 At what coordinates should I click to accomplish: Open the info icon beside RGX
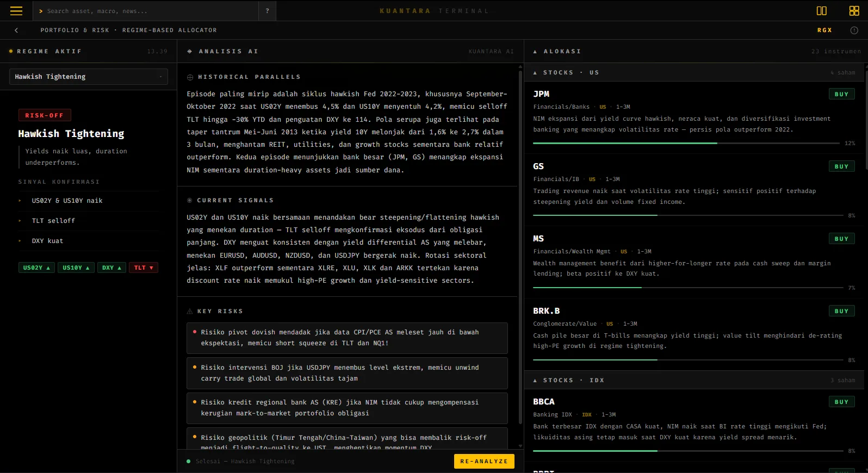click(854, 30)
